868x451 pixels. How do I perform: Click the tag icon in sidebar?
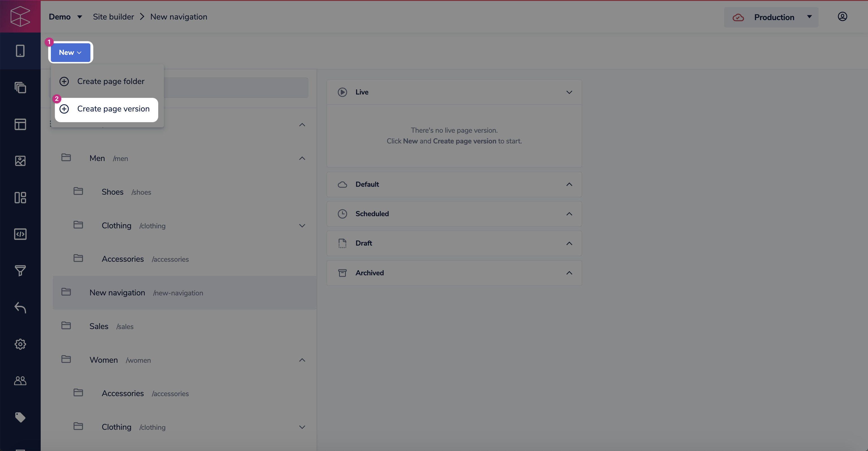(x=20, y=417)
